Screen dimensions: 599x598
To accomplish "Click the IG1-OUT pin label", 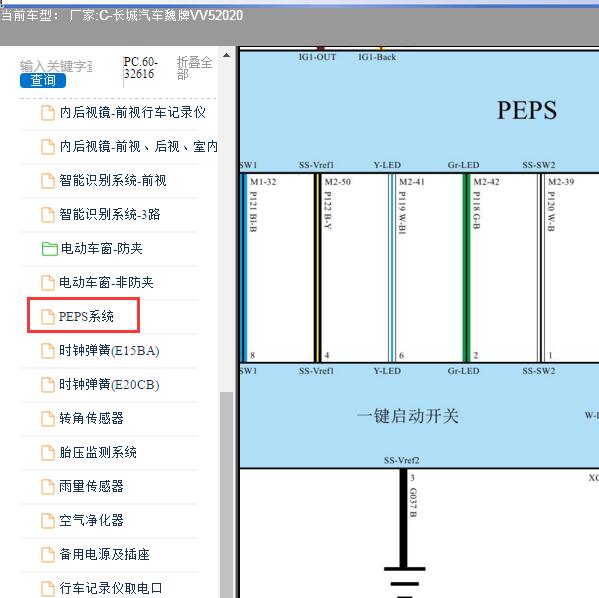I will tap(317, 57).
